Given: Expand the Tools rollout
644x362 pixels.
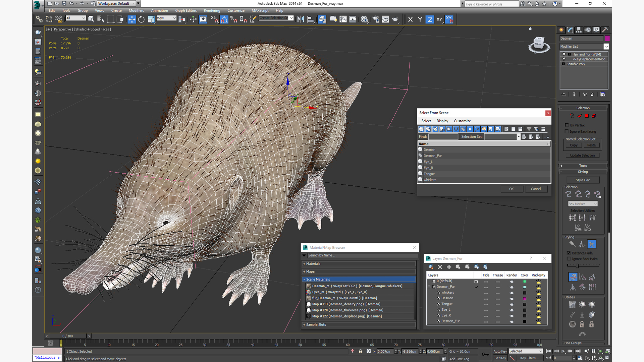Looking at the screenshot, I should click(x=583, y=166).
